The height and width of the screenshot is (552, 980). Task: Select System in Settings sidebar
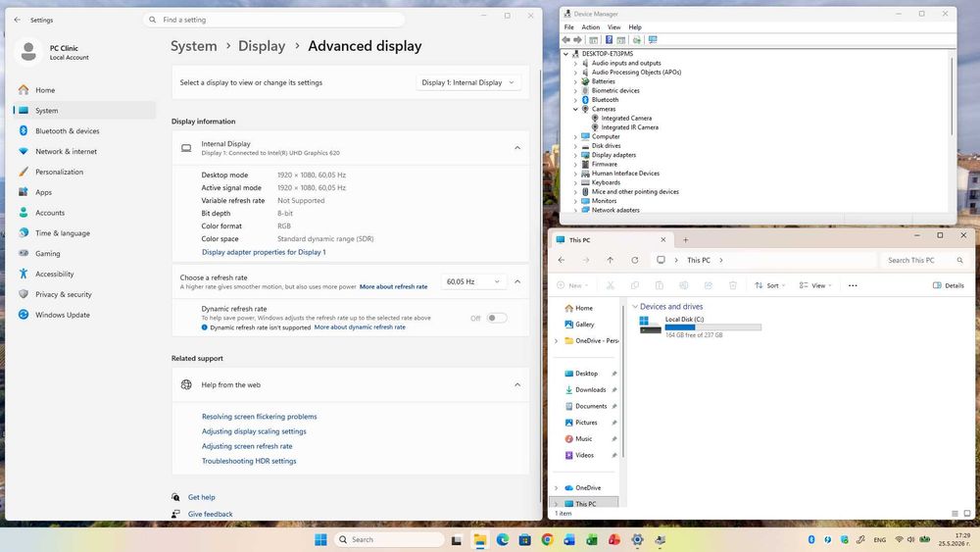84,111
